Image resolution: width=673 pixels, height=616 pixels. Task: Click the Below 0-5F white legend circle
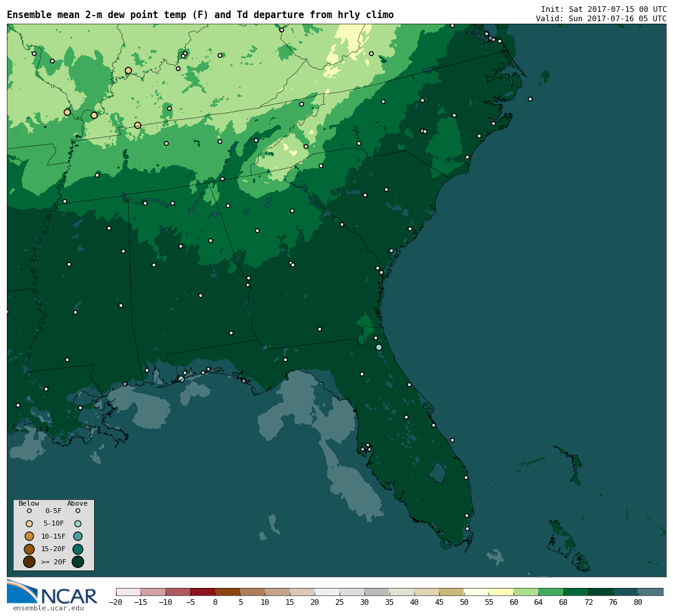point(29,511)
